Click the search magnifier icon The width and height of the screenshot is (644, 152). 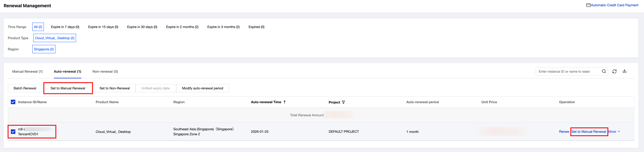click(x=603, y=71)
